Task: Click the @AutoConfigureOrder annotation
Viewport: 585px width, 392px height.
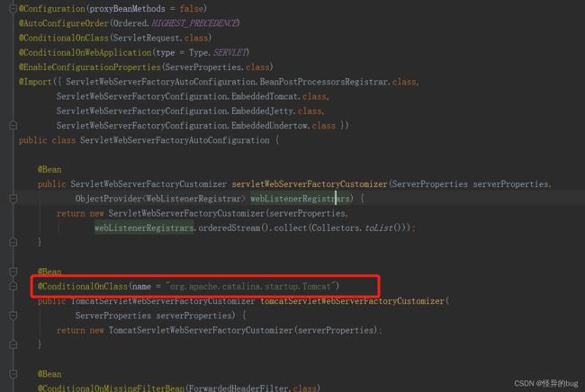Action: click(x=63, y=23)
